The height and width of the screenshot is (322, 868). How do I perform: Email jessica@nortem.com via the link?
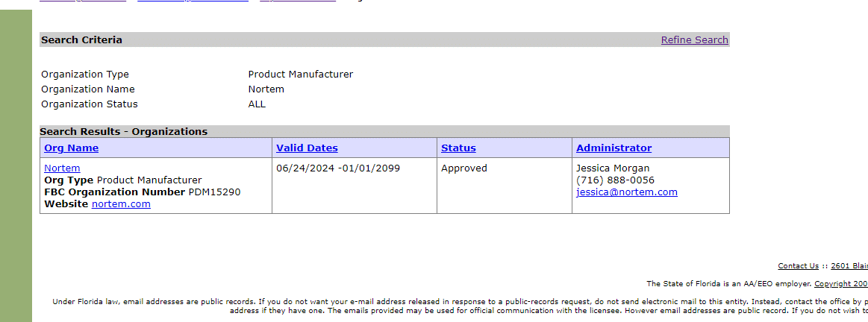pyautogui.click(x=627, y=192)
